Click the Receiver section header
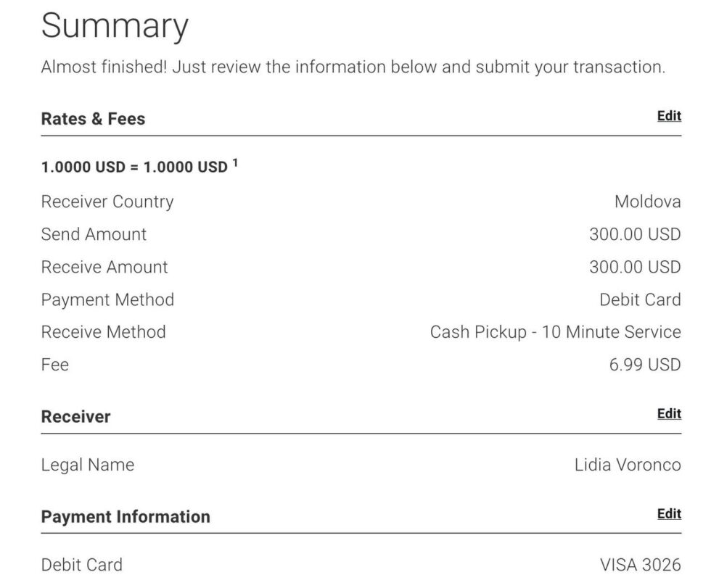Viewport: 711px width, 588px height. click(x=75, y=417)
